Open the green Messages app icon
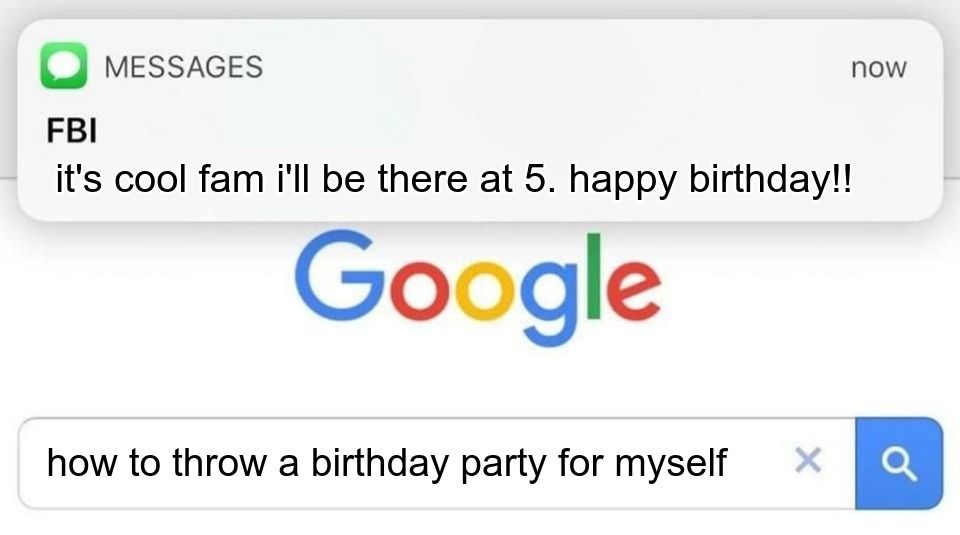Image resolution: width=960 pixels, height=535 pixels. 64,66
